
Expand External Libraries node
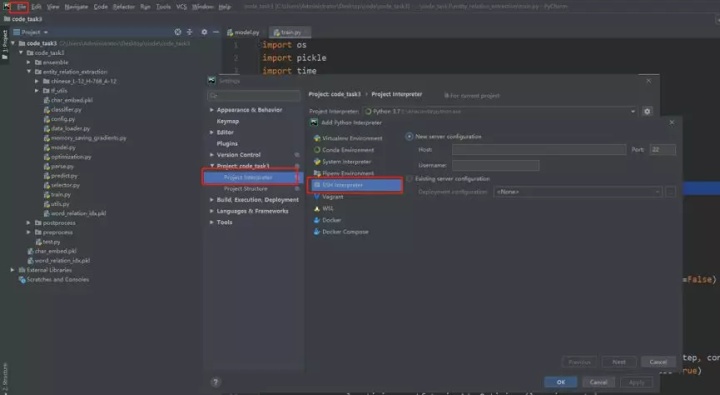tap(12, 270)
